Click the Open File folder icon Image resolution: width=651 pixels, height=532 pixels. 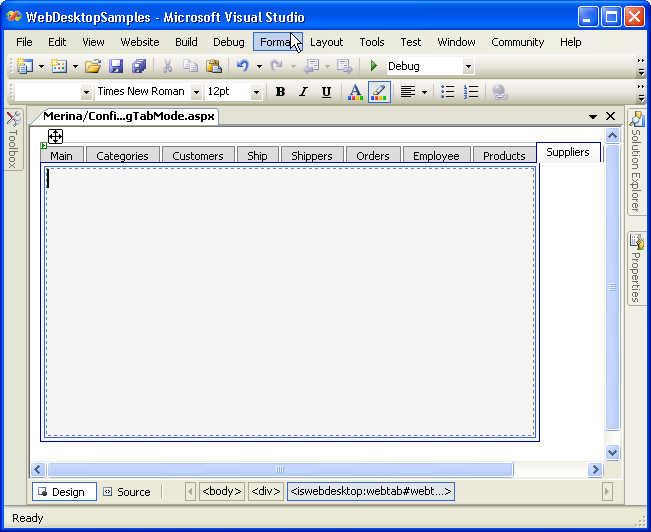(92, 66)
